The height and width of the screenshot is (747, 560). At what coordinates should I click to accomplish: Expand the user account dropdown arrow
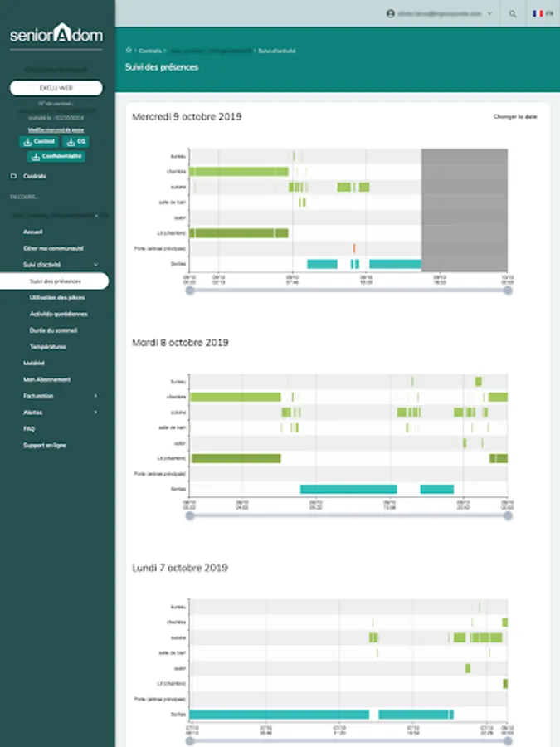(489, 14)
